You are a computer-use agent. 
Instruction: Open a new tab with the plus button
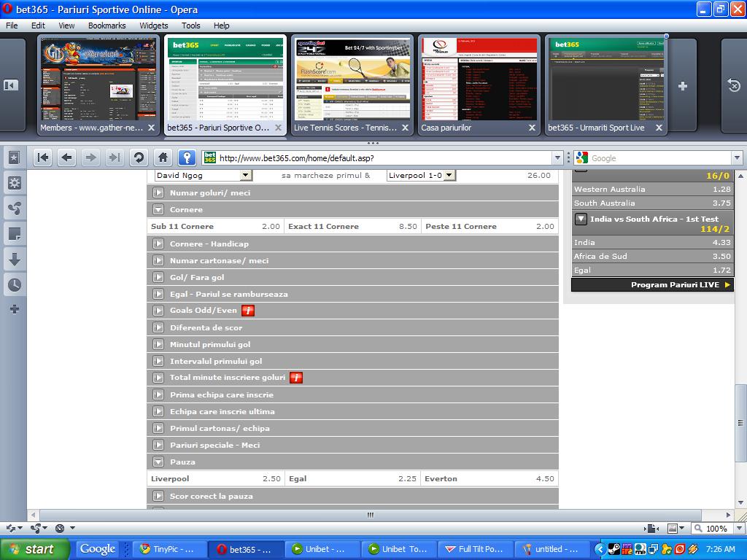pyautogui.click(x=683, y=86)
